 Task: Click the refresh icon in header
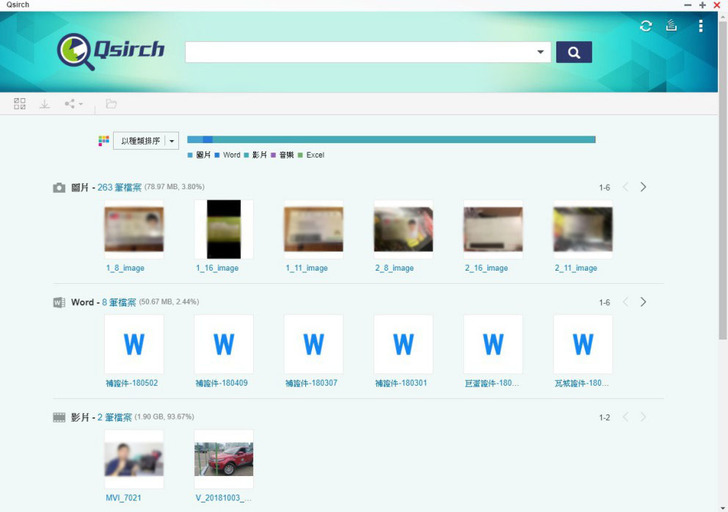646,26
